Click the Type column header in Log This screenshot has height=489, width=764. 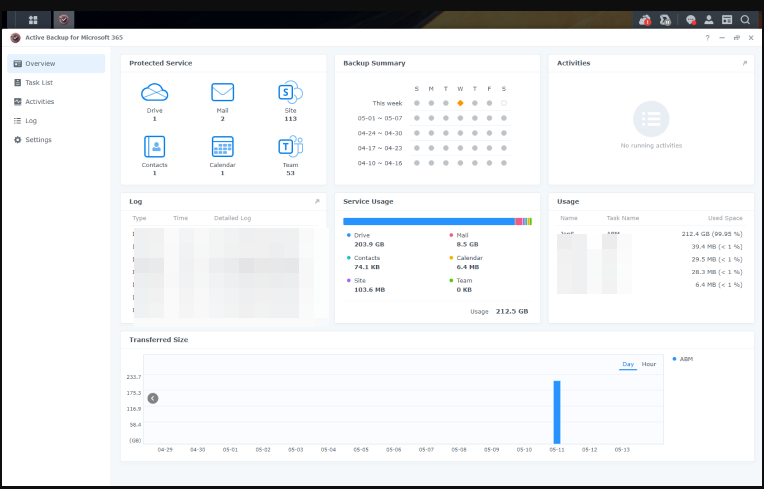(x=139, y=218)
